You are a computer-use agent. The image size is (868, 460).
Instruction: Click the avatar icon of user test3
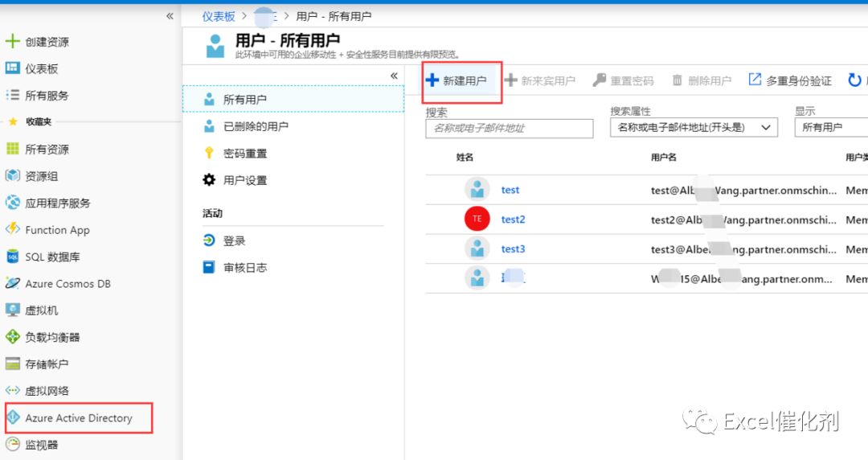click(477, 248)
